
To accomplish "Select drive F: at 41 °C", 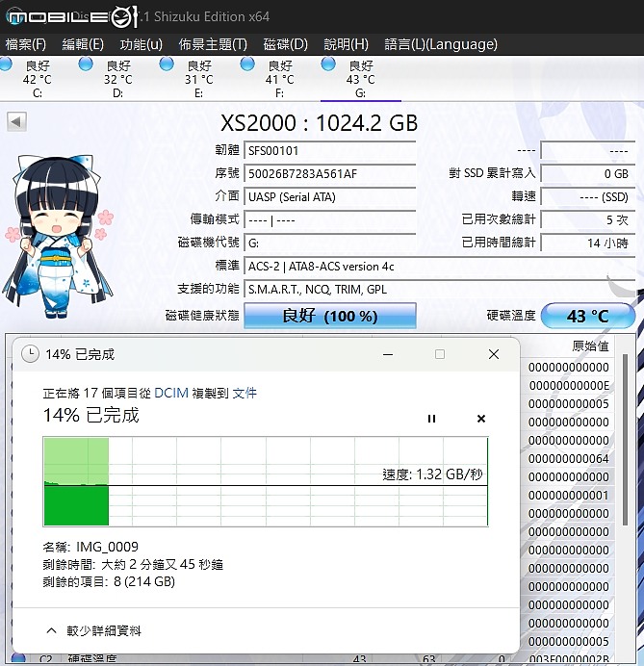I will 279,79.
